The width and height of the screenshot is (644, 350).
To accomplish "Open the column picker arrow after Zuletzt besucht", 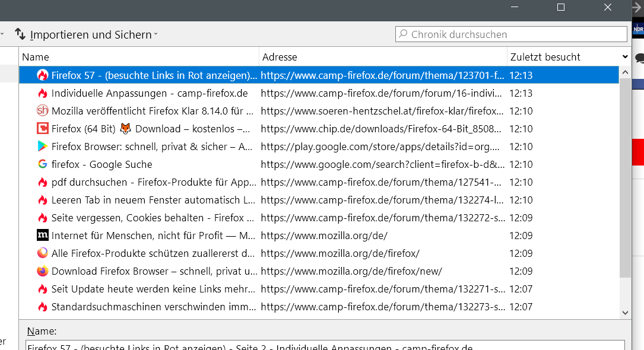I will 625,56.
